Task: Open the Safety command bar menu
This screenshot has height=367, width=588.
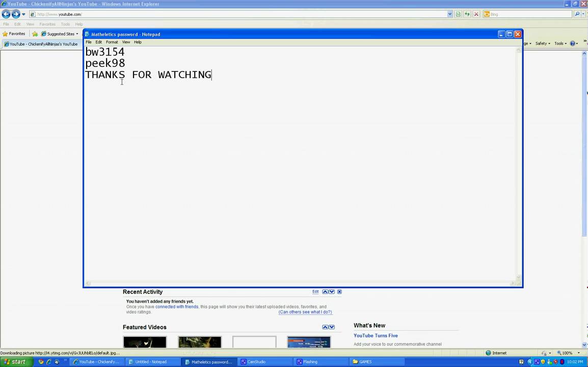Action: click(x=543, y=43)
